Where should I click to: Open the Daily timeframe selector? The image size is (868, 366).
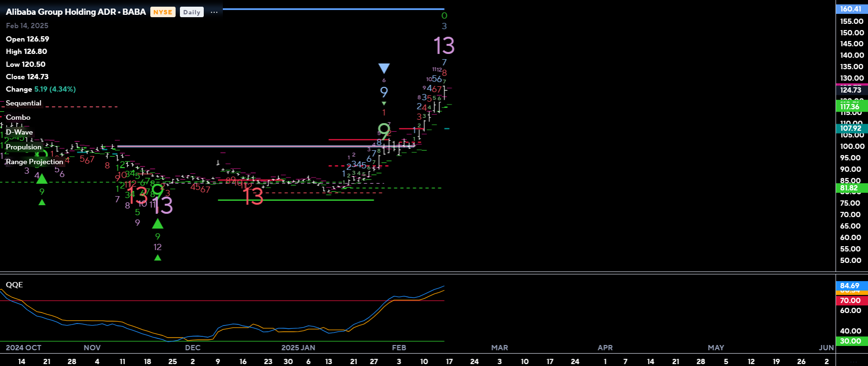pyautogui.click(x=191, y=12)
